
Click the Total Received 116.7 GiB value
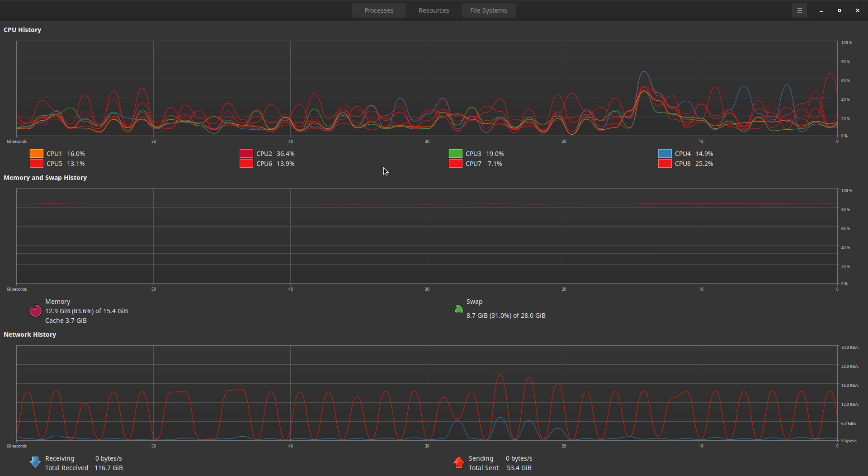108,468
